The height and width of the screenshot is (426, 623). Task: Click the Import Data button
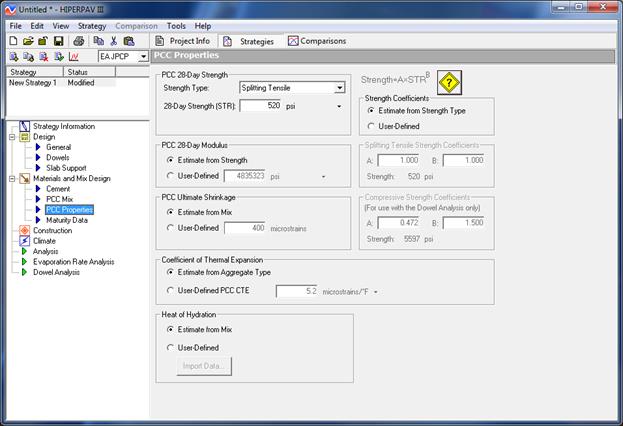204,366
